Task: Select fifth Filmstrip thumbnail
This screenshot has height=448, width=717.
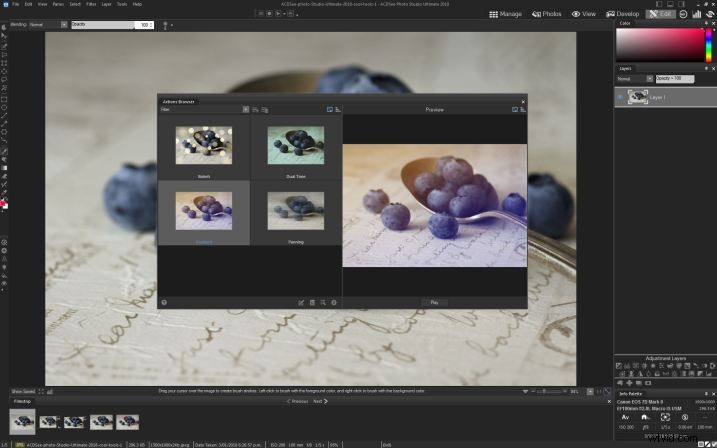Action: (128, 422)
